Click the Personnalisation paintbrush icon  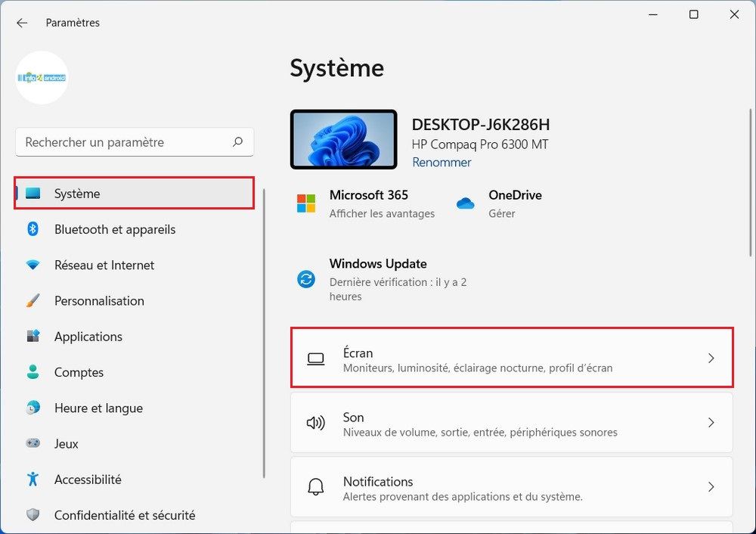coord(33,300)
